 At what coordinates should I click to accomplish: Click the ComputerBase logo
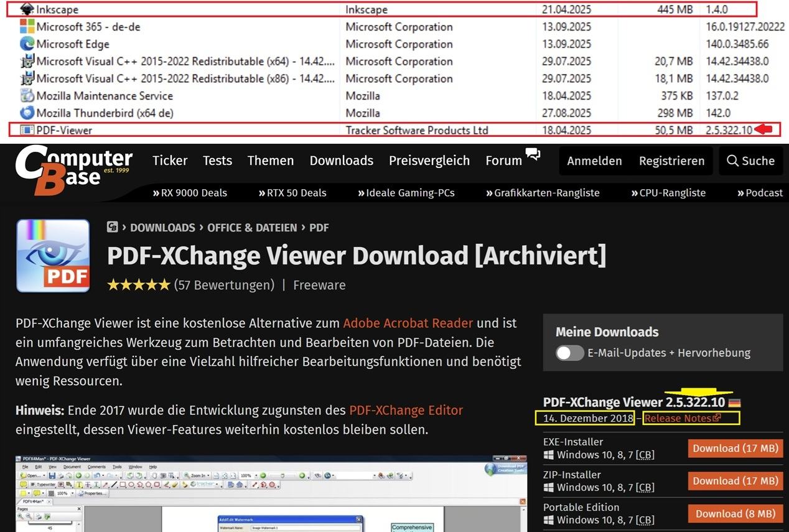tap(73, 170)
